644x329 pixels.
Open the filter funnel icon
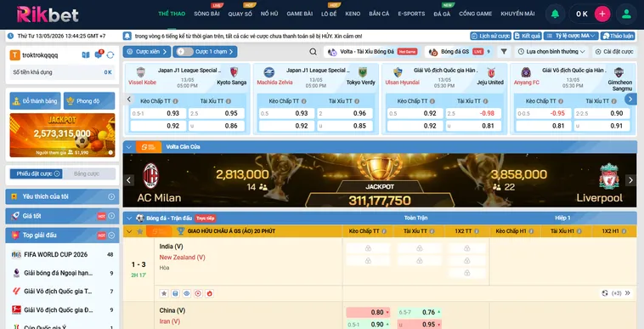(504, 52)
